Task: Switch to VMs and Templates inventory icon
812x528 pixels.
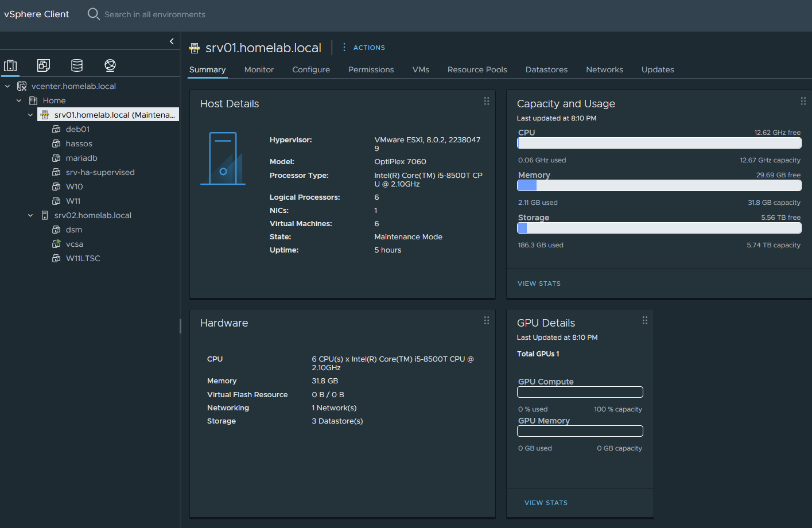Action: [x=44, y=65]
